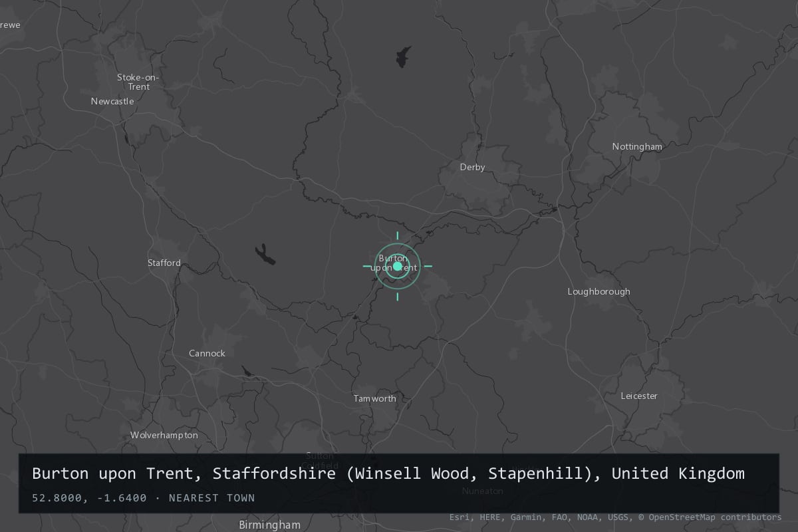The image size is (798, 532).
Task: Open the OpenStreetMap contributors attribution
Action: pyautogui.click(x=710, y=517)
